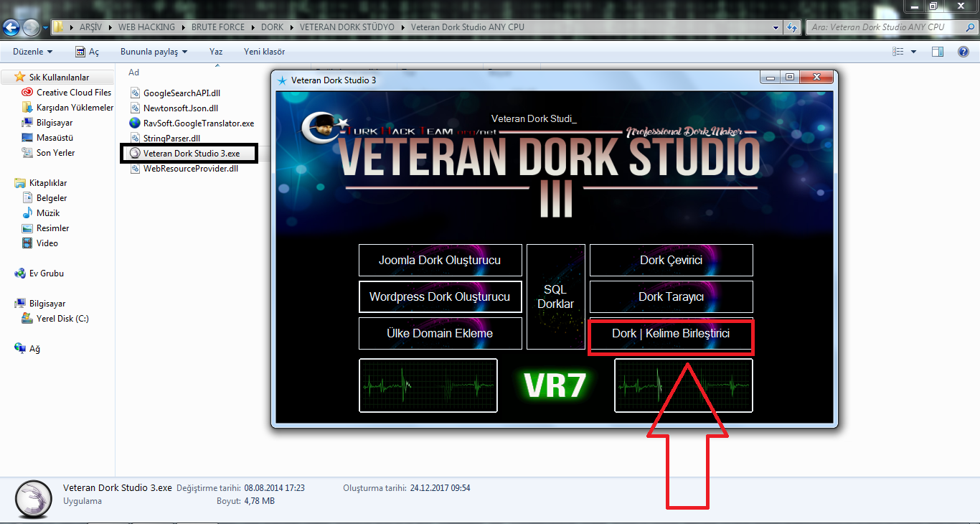Select Kitaplıklar in navigation pane
This screenshot has height=524, width=980.
(48, 183)
